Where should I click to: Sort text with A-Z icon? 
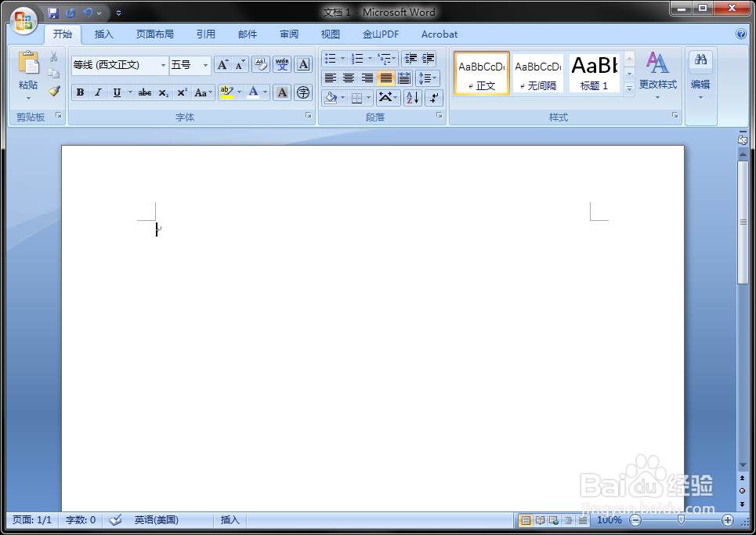pyautogui.click(x=413, y=98)
